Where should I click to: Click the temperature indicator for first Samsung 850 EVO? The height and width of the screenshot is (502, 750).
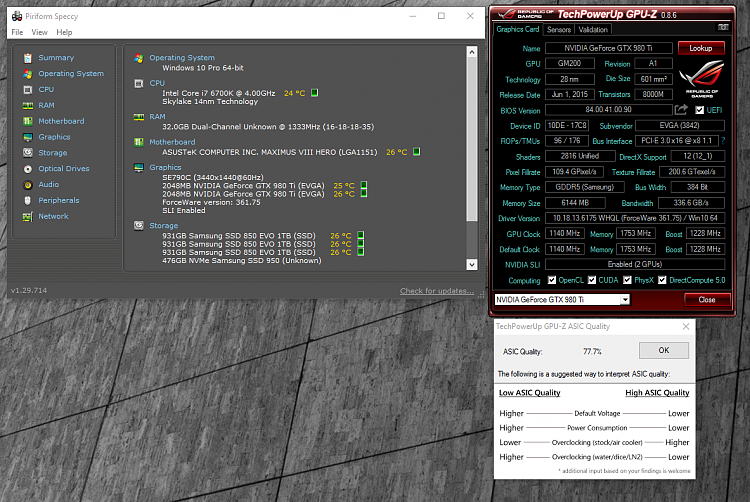coord(361,235)
